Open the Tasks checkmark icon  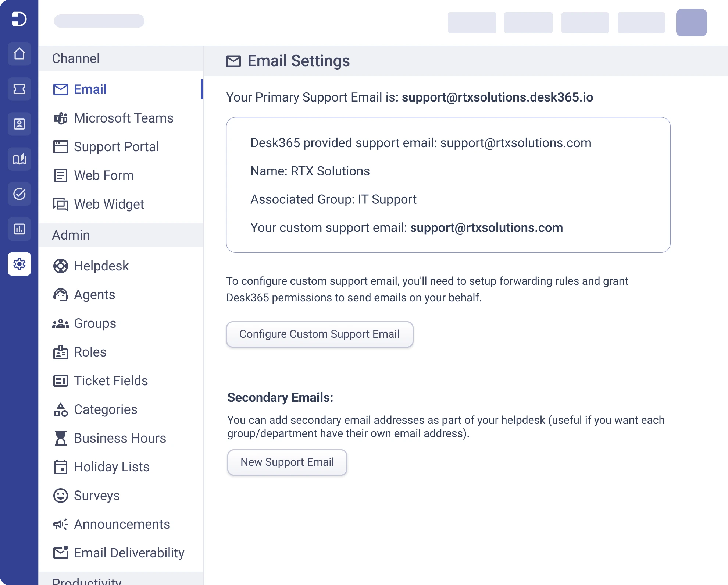19,194
